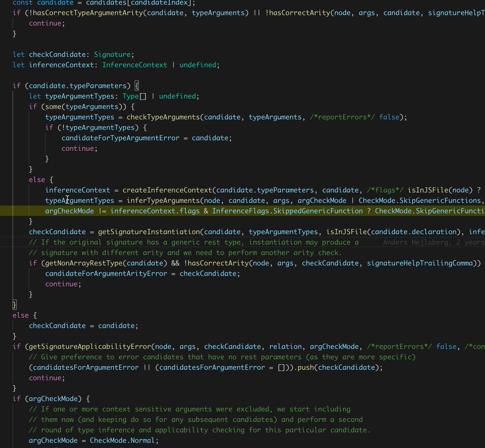Click the 'let typeArgumentTypes' declaration

[x=72, y=96]
